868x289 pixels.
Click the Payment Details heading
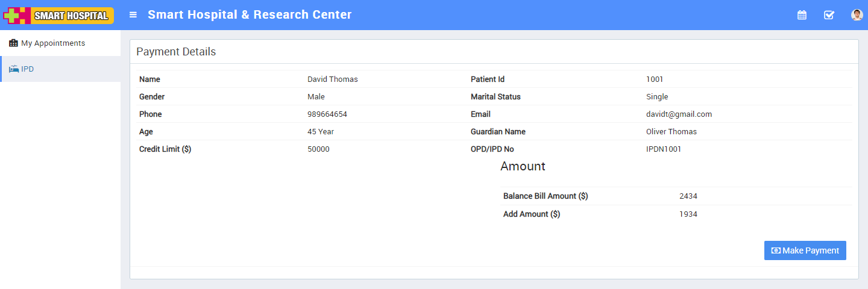click(x=176, y=52)
